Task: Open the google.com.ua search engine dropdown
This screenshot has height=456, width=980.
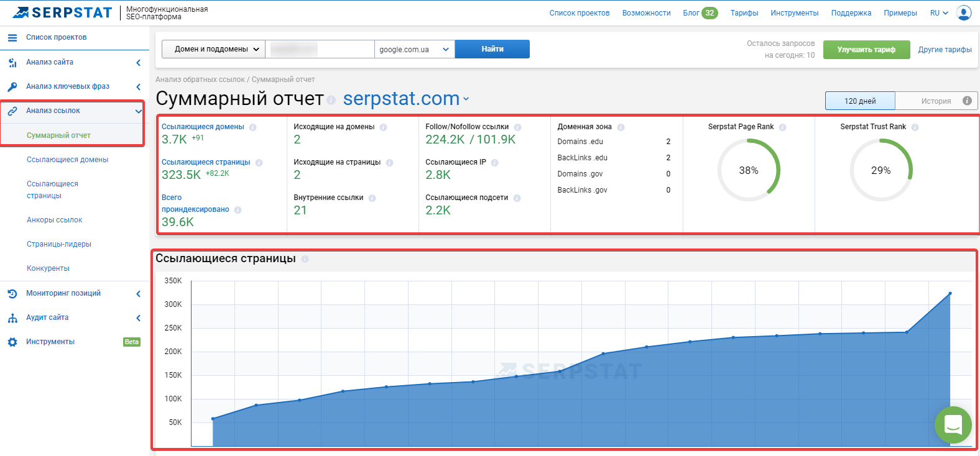Action: point(414,49)
